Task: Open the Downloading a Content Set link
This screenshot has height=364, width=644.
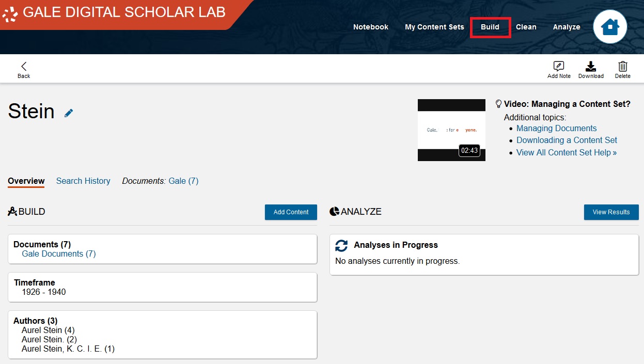Action: pyautogui.click(x=566, y=140)
